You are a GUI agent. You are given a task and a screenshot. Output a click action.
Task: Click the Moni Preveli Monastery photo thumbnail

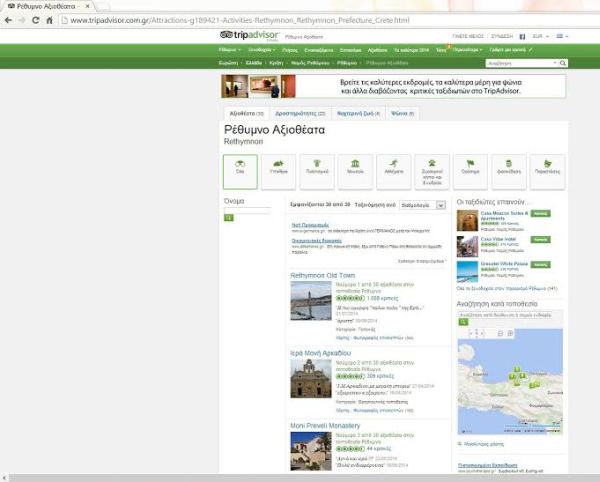(311, 451)
